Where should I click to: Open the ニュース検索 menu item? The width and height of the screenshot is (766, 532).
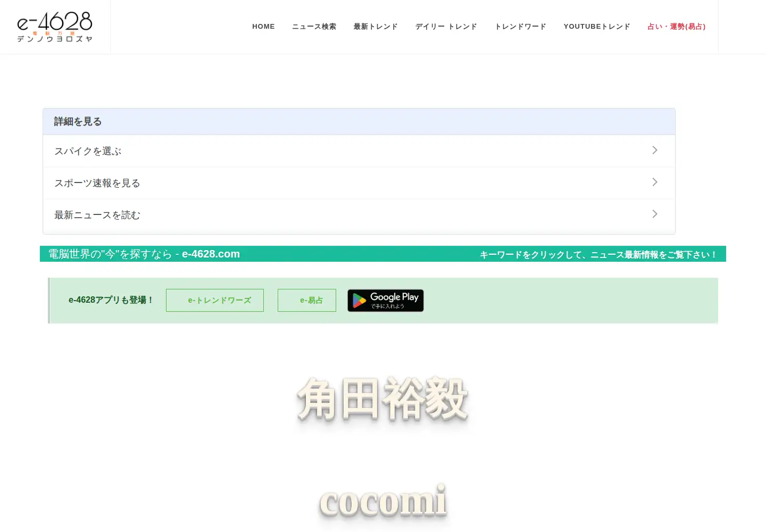[x=314, y=27]
